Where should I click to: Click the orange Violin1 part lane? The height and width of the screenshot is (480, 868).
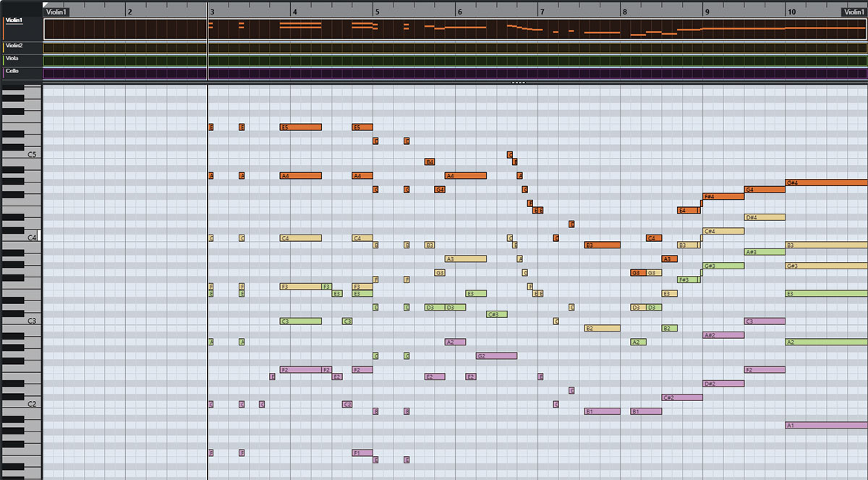point(455,29)
